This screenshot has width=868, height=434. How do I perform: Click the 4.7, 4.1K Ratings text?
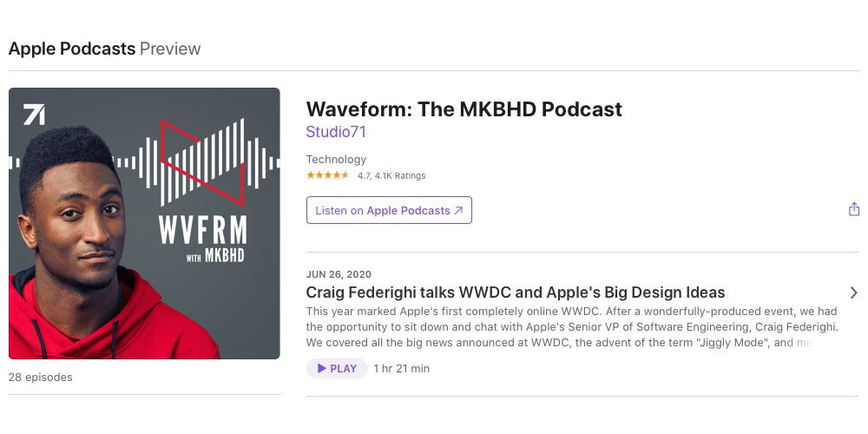tap(391, 176)
